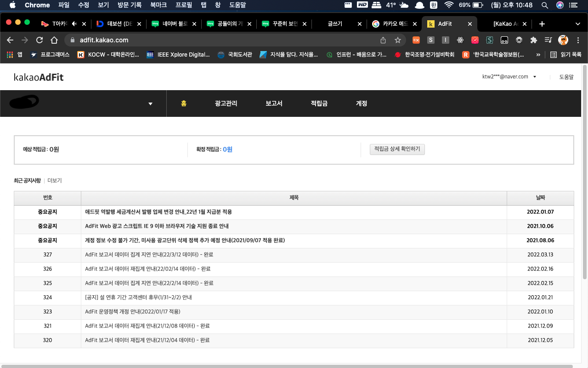The image size is (588, 368).
Task: Open the IEEE Xplore Digital bookmark
Action: [178, 54]
